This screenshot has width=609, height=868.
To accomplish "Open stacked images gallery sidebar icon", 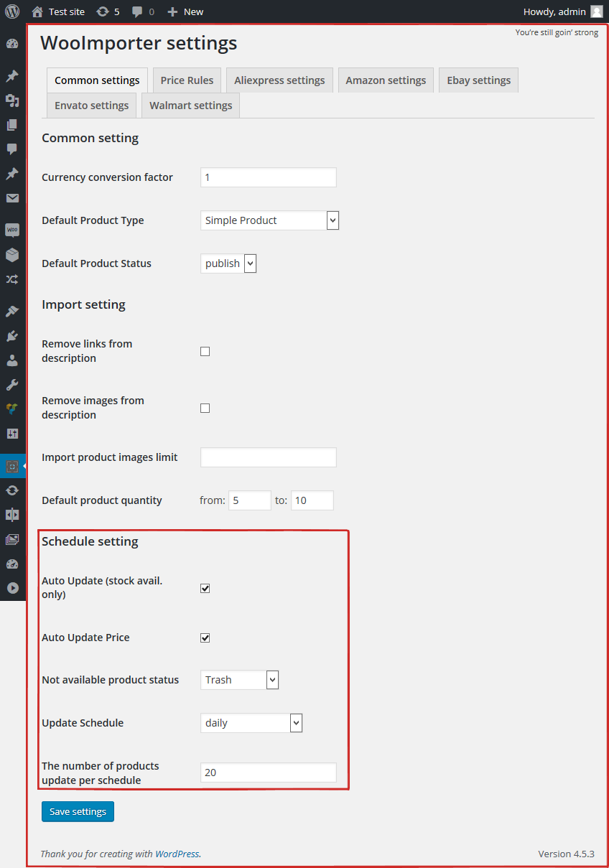I will (x=12, y=539).
